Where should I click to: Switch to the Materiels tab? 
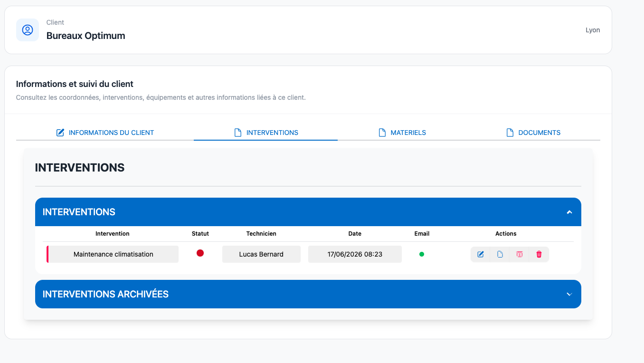click(402, 133)
